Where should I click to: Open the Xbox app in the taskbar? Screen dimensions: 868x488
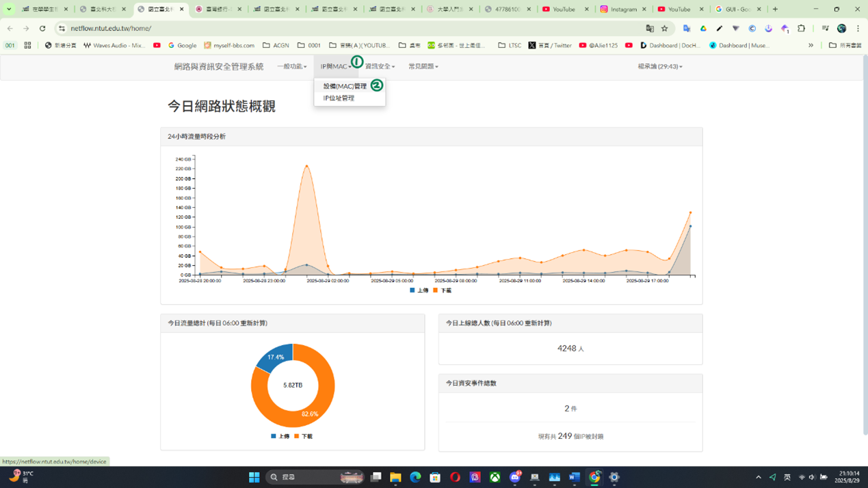495,477
